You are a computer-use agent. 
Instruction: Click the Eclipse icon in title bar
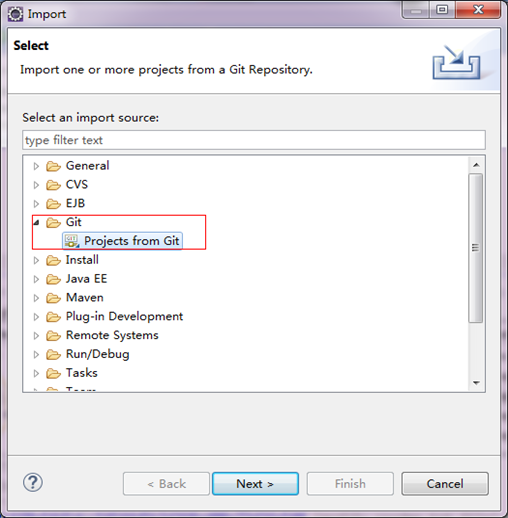pos(15,14)
